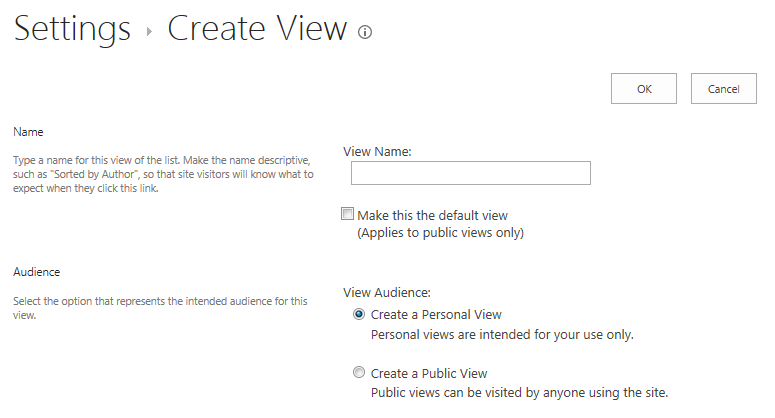Viewport: 775px width, 418px height.
Task: Enable the Make this the default view checkbox
Action: 347,214
